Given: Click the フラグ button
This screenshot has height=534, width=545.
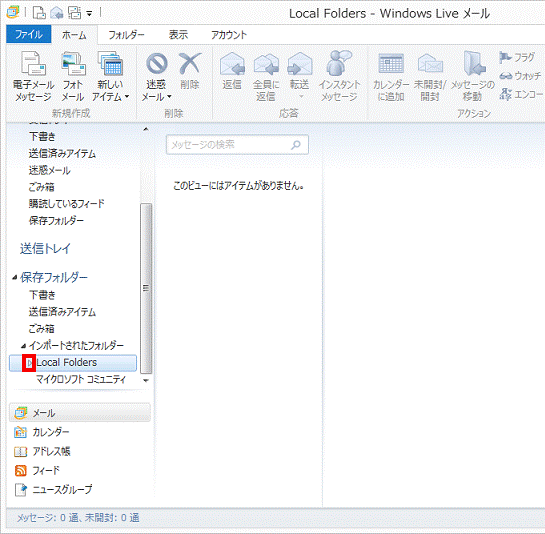Looking at the screenshot, I should point(517,57).
